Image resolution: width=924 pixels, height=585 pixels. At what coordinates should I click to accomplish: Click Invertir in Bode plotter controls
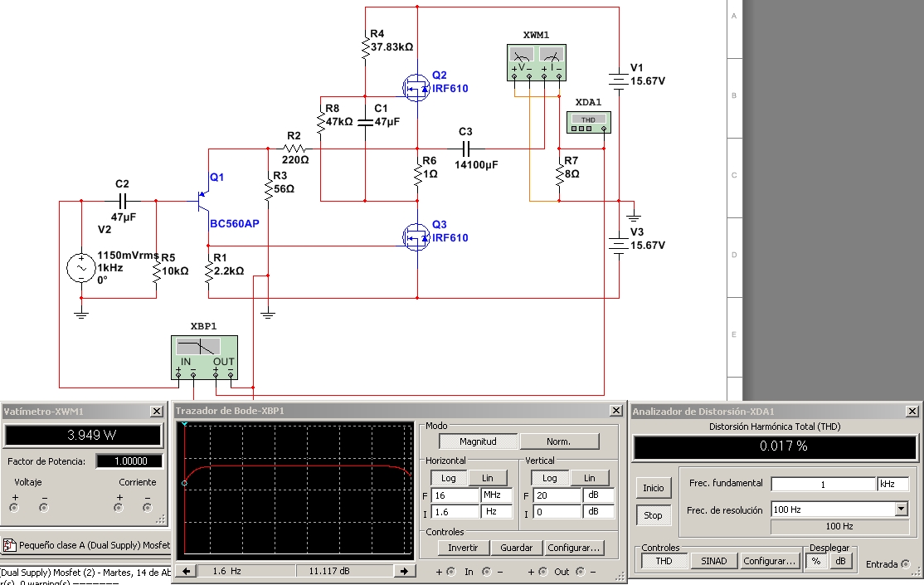463,548
